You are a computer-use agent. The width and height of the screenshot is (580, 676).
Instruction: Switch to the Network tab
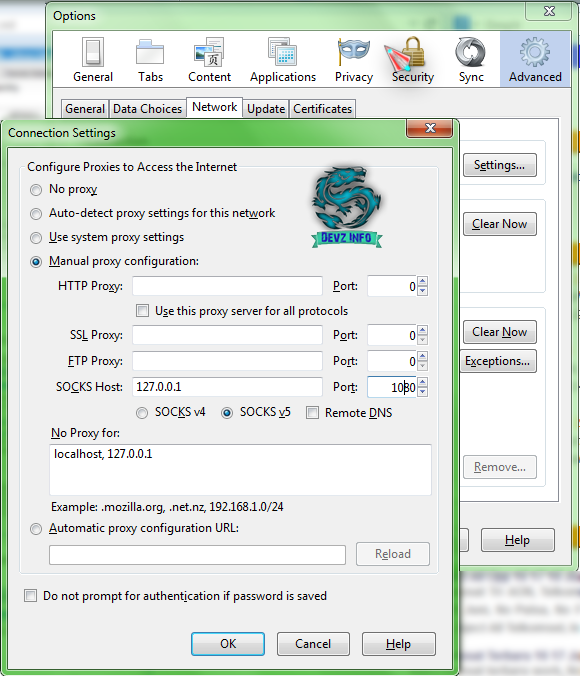tap(214, 107)
